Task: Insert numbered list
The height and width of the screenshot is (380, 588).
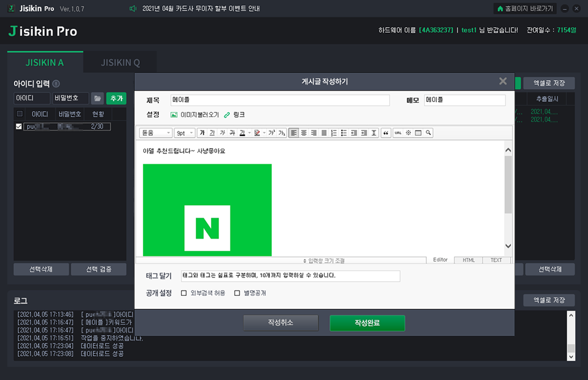Action: (334, 133)
